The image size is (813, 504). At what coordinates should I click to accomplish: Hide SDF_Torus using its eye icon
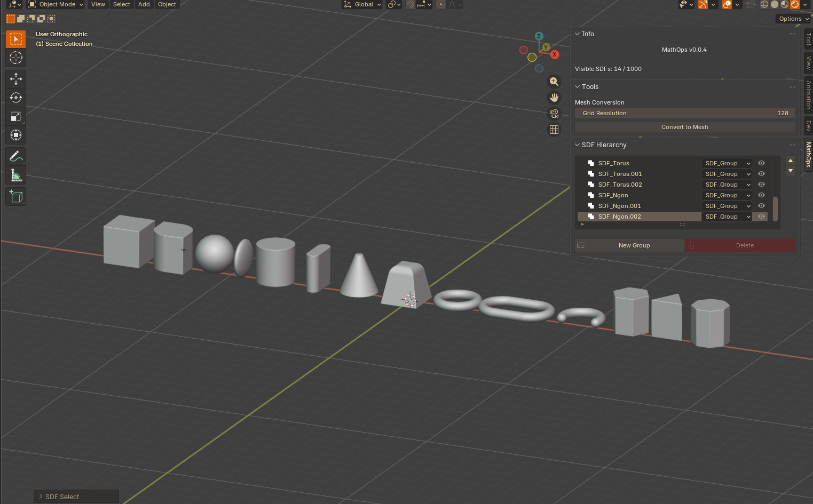click(762, 163)
